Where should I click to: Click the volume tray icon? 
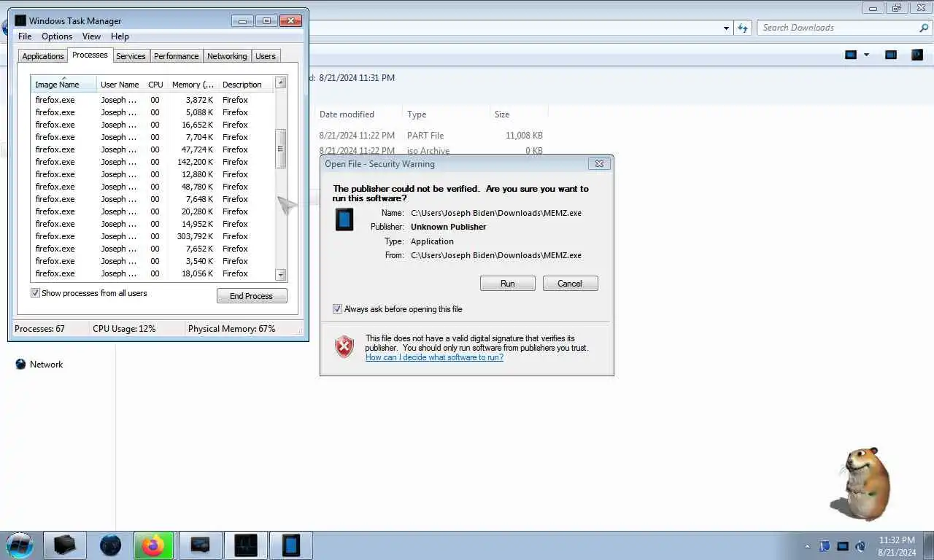(860, 546)
